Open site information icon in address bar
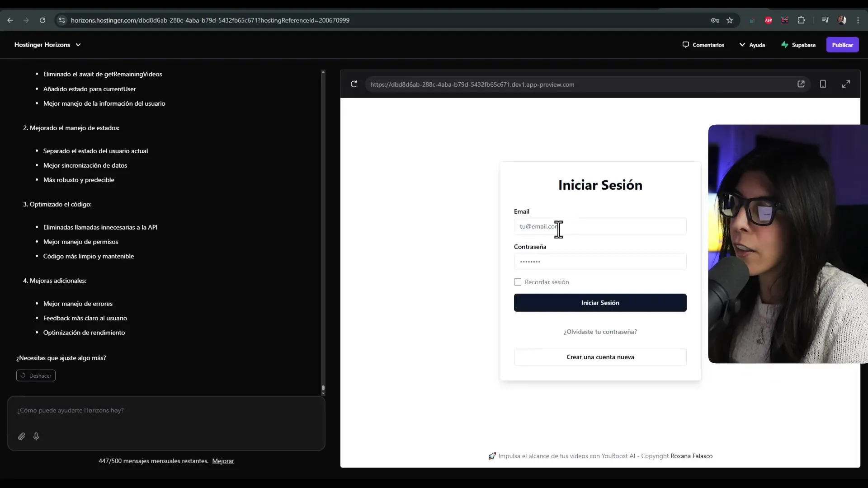 pos(62,20)
